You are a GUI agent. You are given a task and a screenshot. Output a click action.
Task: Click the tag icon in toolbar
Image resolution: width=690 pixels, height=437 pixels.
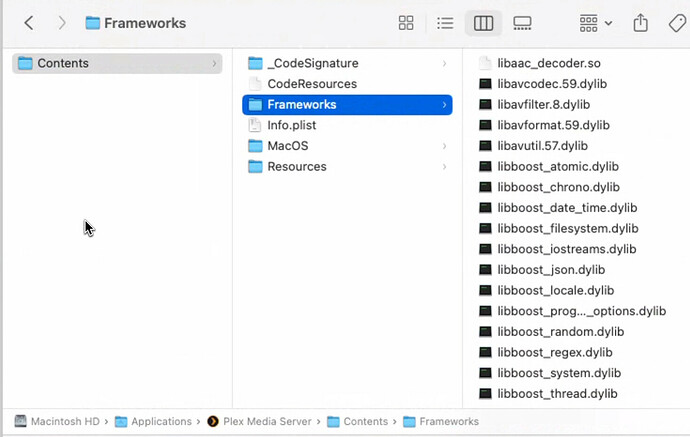[676, 23]
